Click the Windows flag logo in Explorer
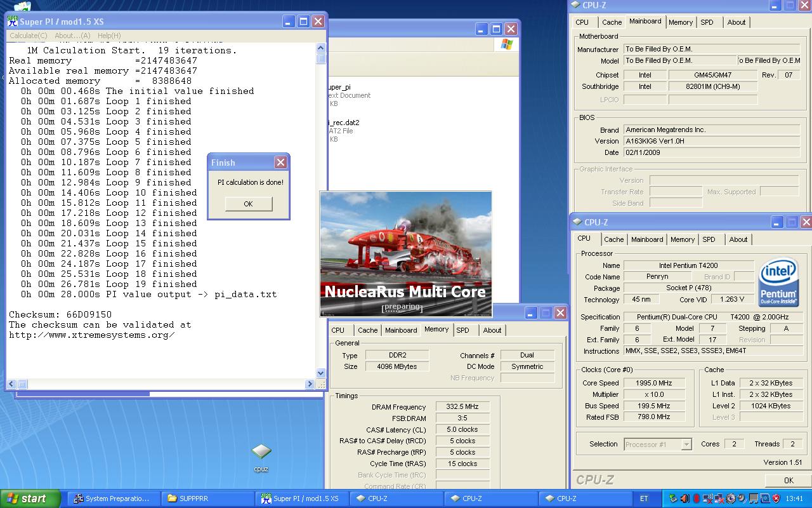 click(506, 44)
